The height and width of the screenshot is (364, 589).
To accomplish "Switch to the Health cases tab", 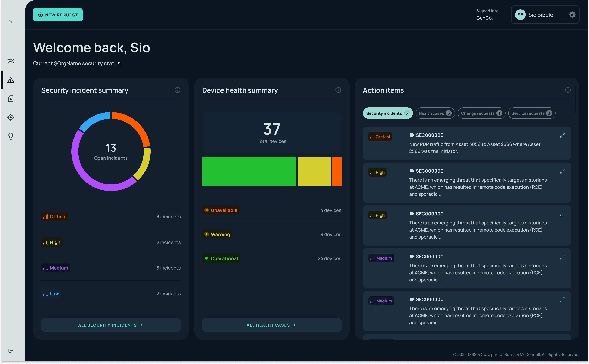I will point(435,113).
